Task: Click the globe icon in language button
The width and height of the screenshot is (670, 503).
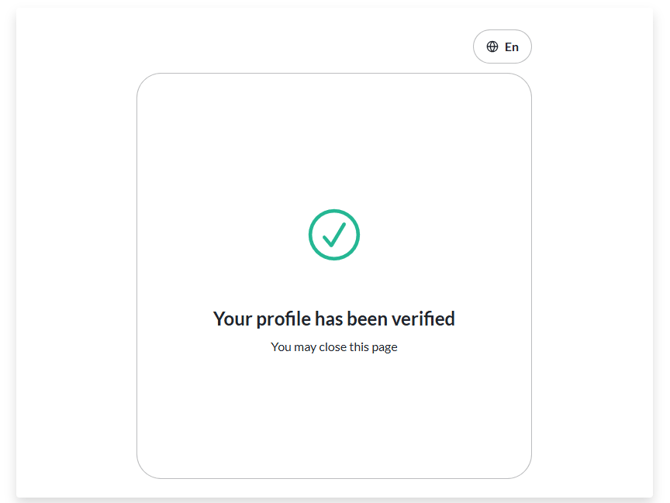Action: (x=492, y=47)
